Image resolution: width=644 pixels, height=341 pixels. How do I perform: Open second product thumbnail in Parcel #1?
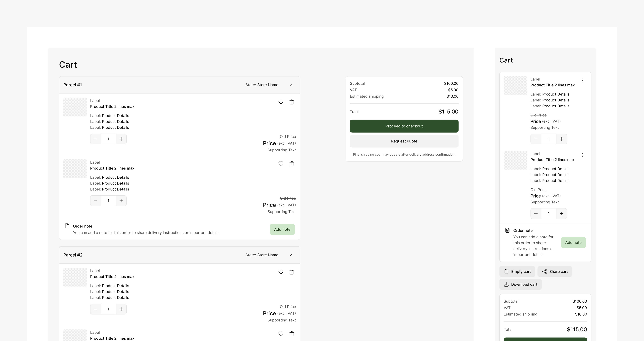click(75, 169)
